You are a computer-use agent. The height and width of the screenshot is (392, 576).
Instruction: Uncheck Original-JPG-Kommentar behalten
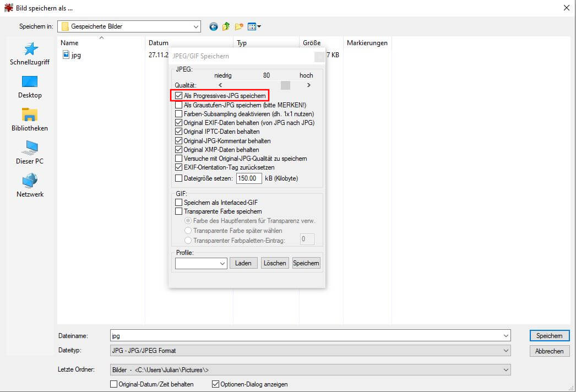178,141
